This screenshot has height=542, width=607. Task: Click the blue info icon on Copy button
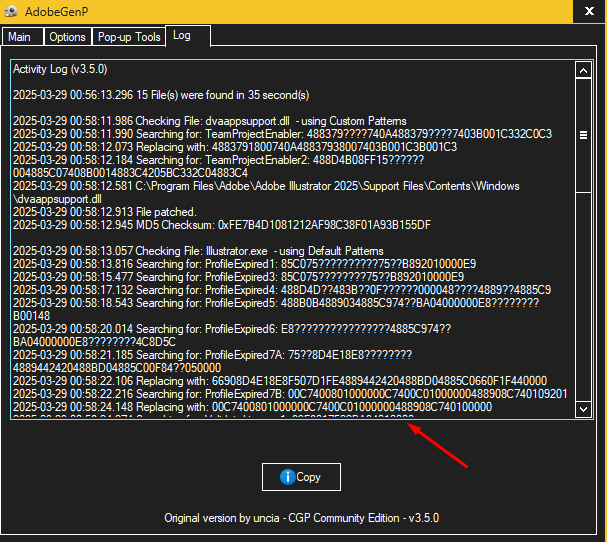287,477
